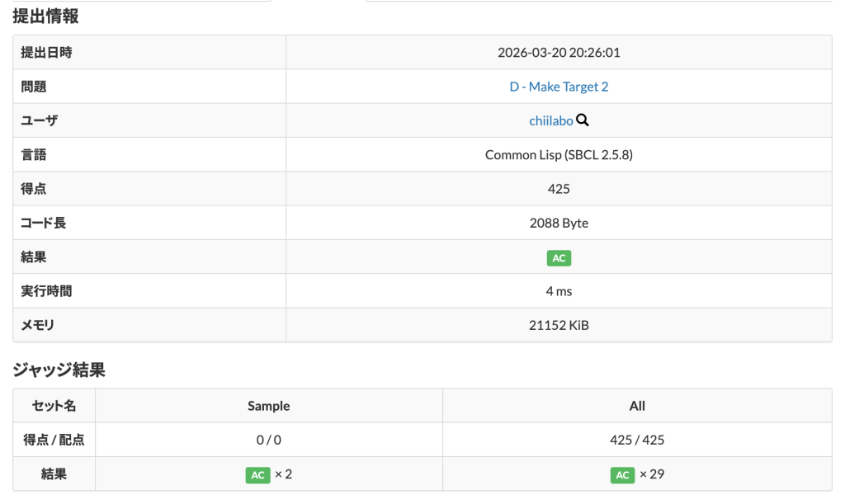Click the 425 / 425 score cell

pos(637,440)
